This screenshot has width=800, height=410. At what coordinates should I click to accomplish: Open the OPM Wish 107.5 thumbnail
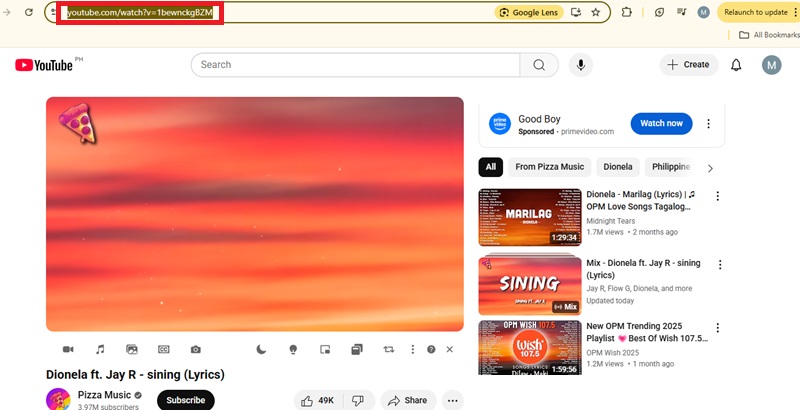point(530,348)
